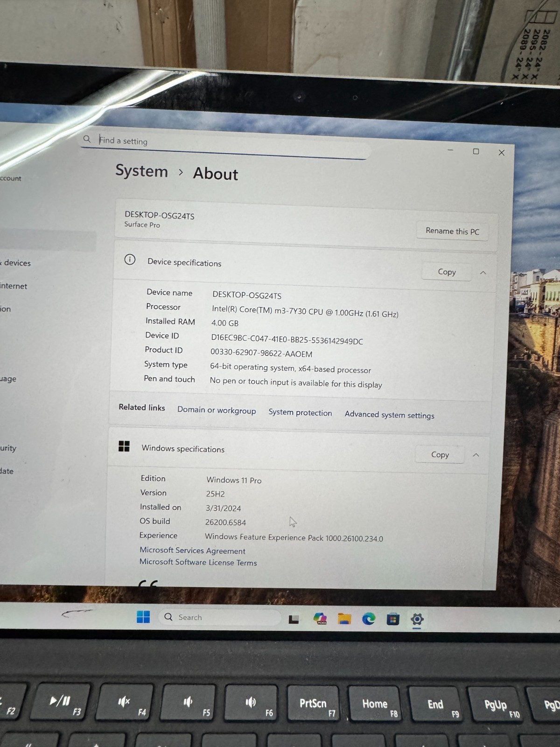Go back to System breadcrumb

coord(141,171)
